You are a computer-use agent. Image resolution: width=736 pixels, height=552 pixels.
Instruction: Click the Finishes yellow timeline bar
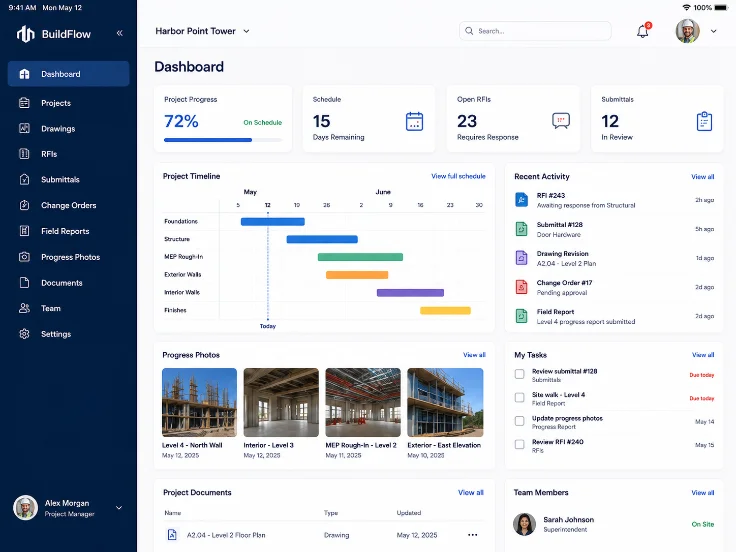click(x=445, y=310)
